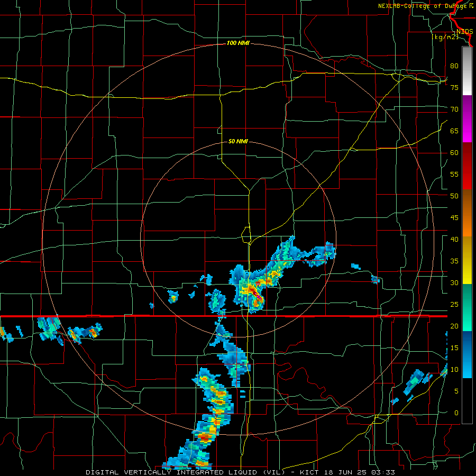Select the NEXLAB-College of DuPage credit text

426,6
